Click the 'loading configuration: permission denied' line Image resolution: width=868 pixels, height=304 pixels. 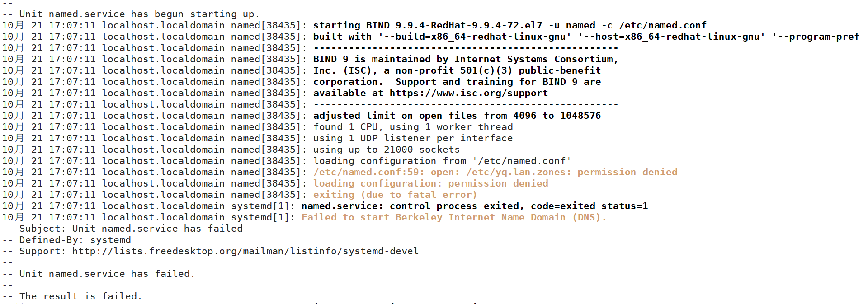430,184
